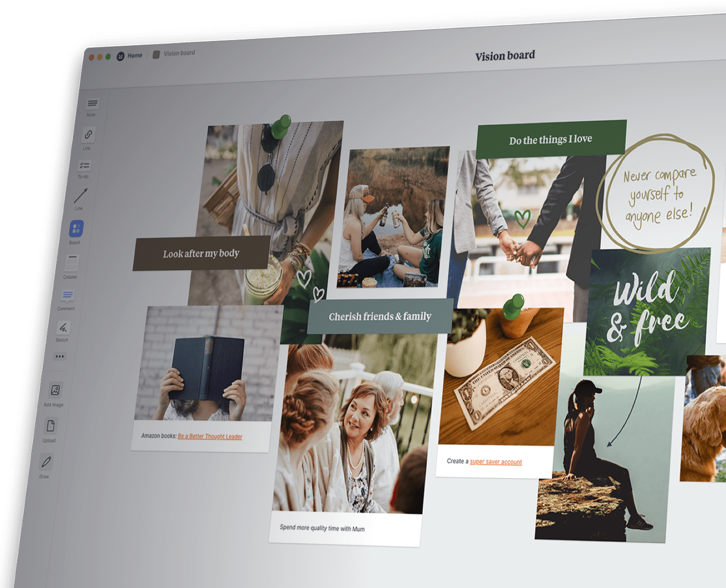The height and width of the screenshot is (588, 726).
Task: Open the Vision board breadcrumb entry
Action: tap(179, 53)
